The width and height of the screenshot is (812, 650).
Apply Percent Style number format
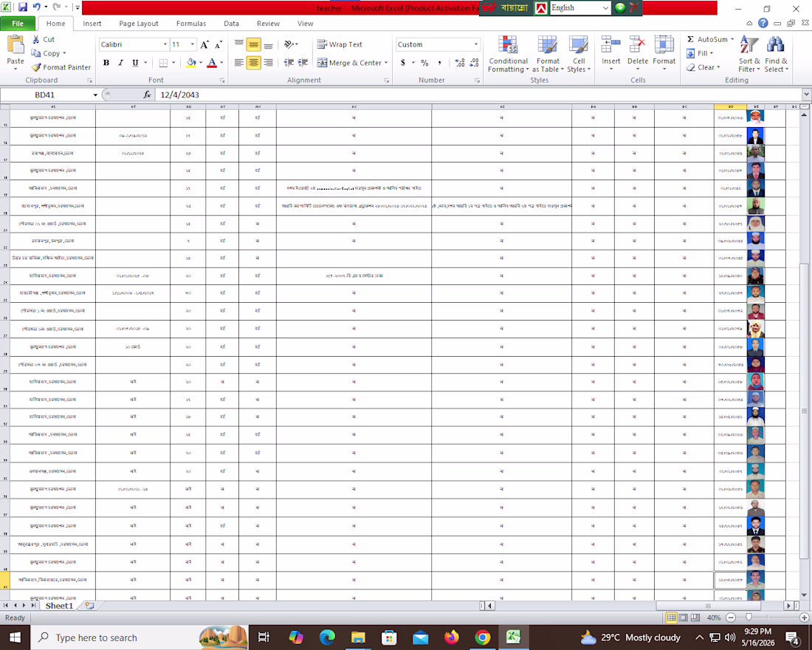tap(424, 63)
